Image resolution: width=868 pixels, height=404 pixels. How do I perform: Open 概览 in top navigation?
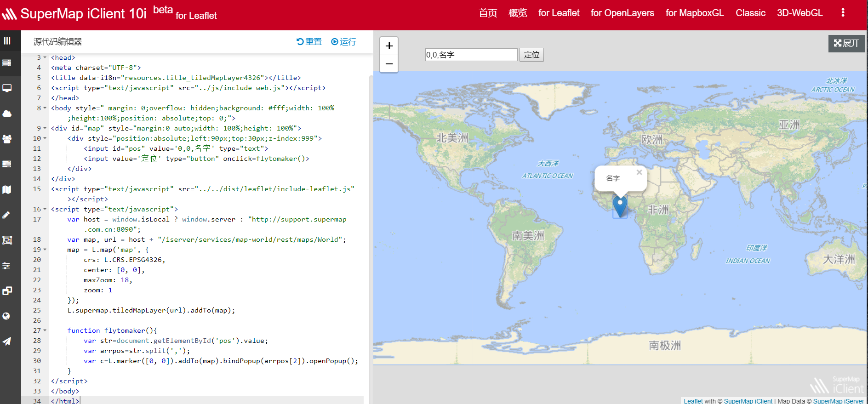518,13
